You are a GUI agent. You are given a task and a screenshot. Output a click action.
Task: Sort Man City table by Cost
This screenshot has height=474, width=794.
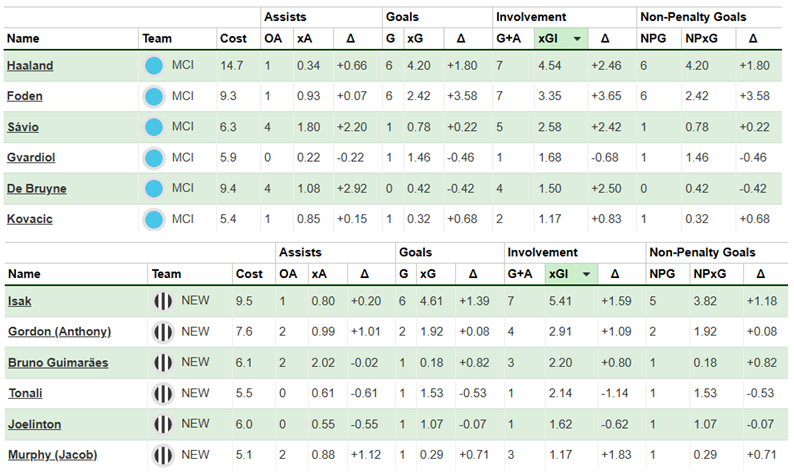233,38
